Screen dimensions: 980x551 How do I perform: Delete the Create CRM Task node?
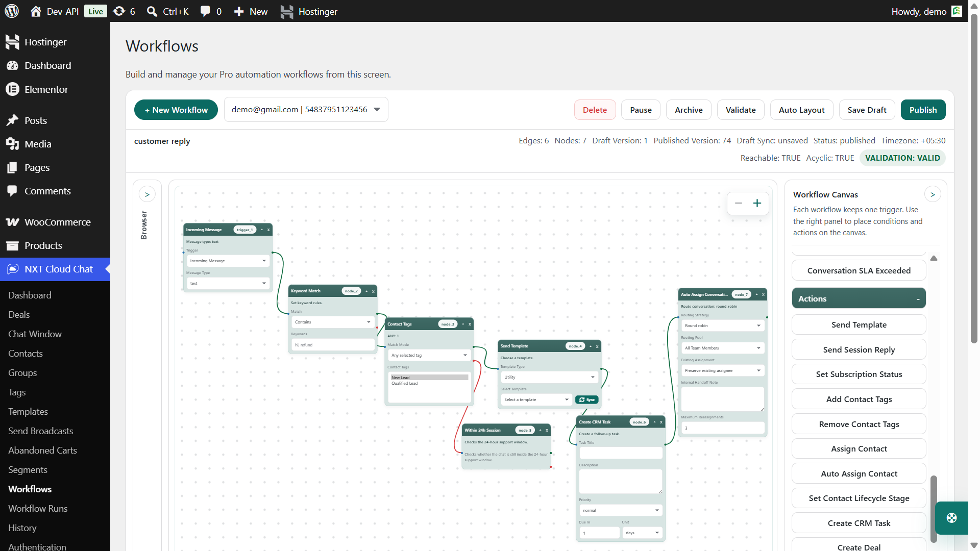click(x=661, y=422)
